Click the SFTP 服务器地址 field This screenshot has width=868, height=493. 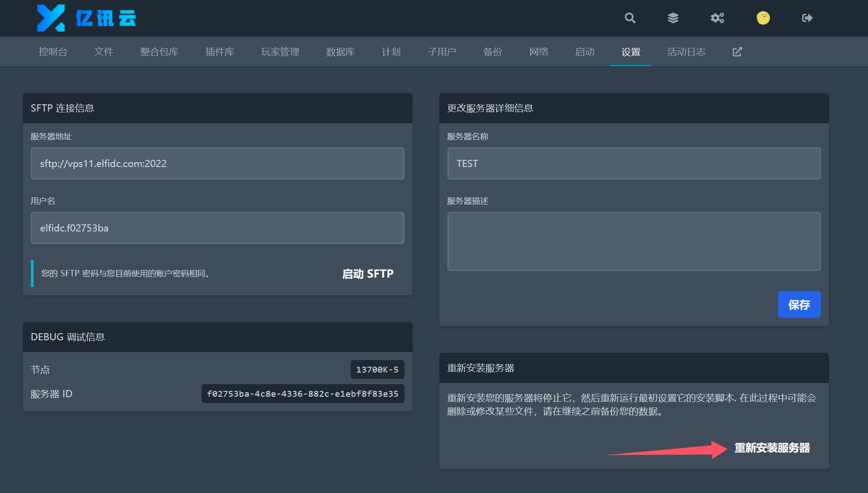pyautogui.click(x=218, y=163)
